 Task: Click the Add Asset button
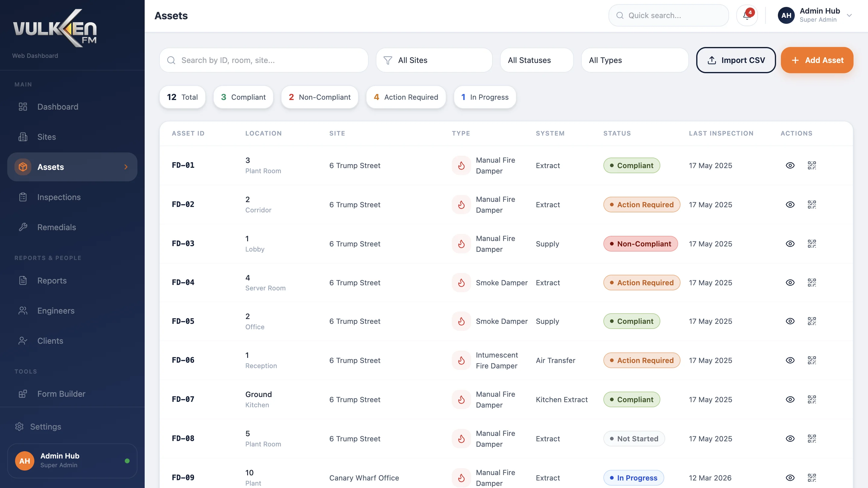817,60
